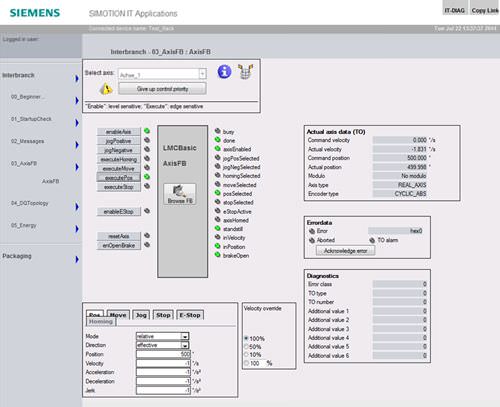Toggle the jogNegative input

click(x=119, y=150)
